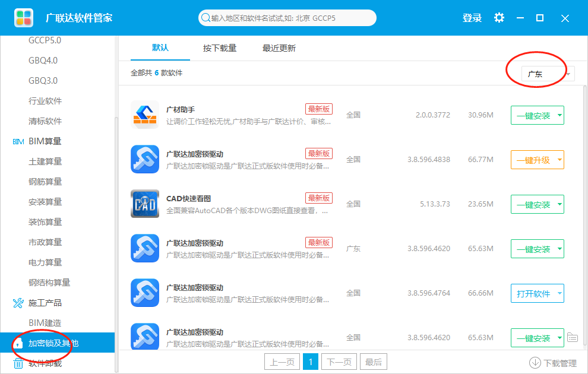The width and height of the screenshot is (588, 374).
Task: Click the lock icon of 加密锁及其他
Action: pos(18,343)
